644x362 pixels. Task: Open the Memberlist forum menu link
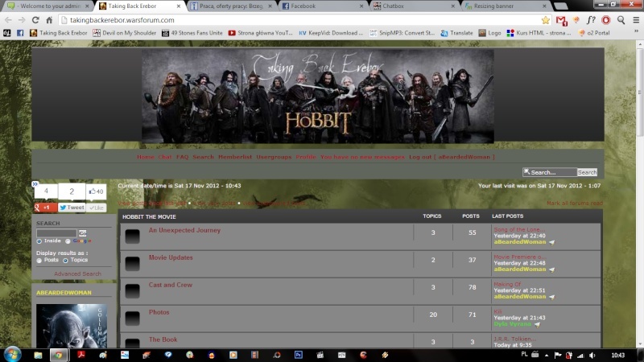235,157
